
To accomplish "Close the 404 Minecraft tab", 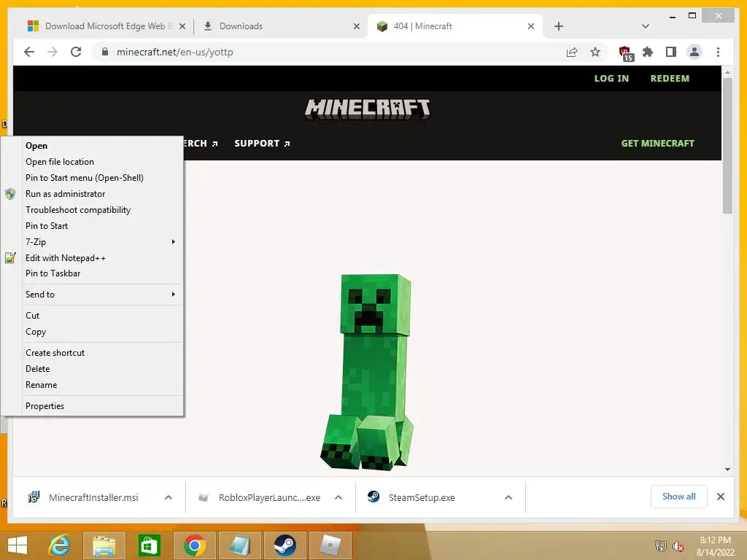I will 531,26.
